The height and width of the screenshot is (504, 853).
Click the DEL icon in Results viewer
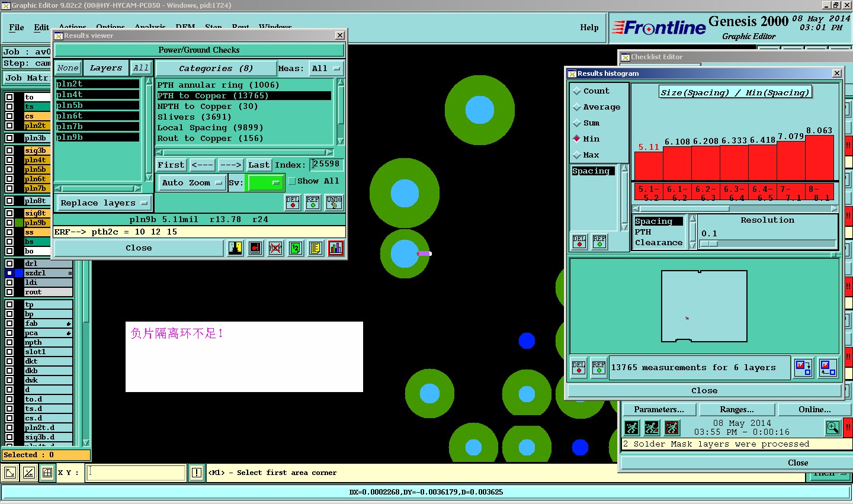coord(293,202)
